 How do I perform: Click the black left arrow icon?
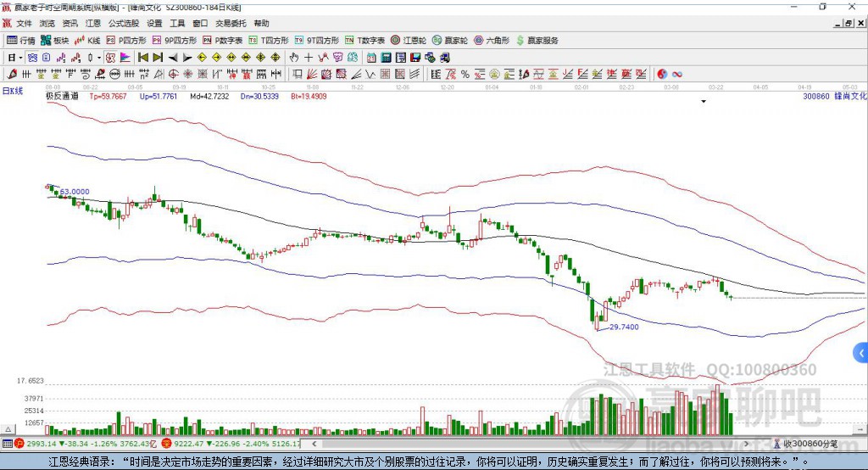click(x=173, y=58)
